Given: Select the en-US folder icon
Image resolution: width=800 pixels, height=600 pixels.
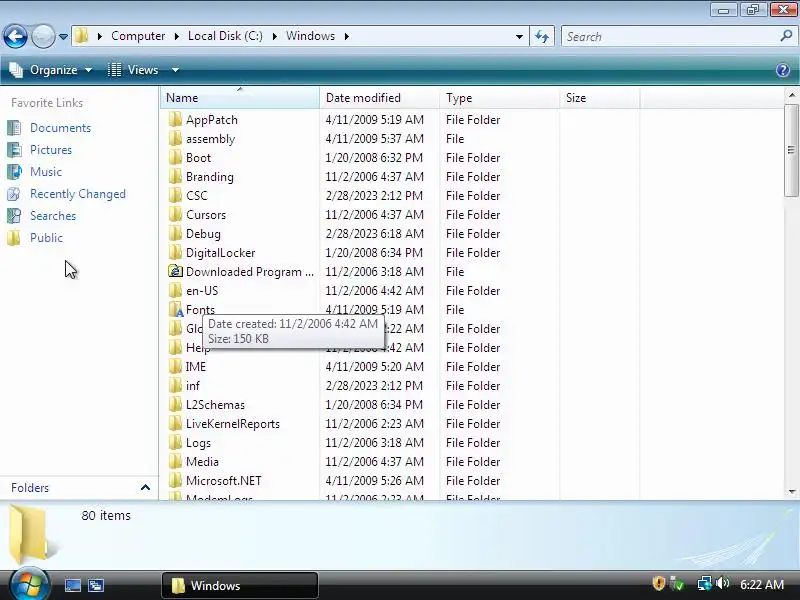Looking at the screenshot, I should click(x=175, y=290).
